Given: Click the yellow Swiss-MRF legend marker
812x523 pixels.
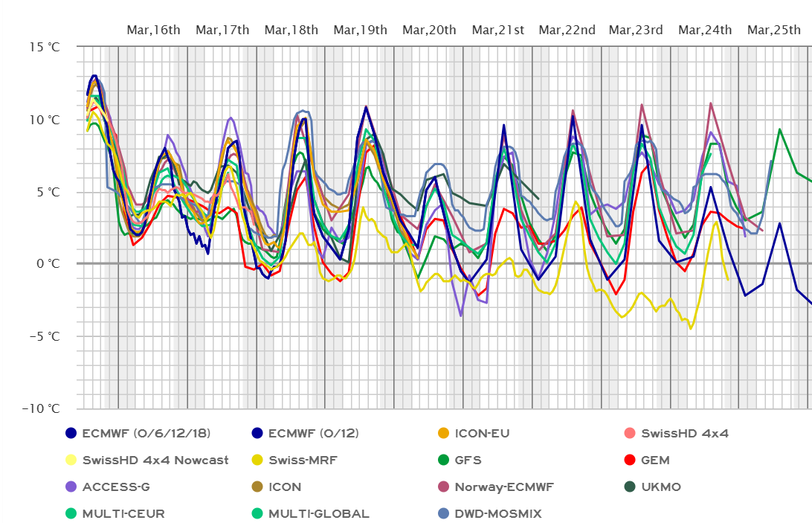Looking at the screenshot, I should point(257,460).
